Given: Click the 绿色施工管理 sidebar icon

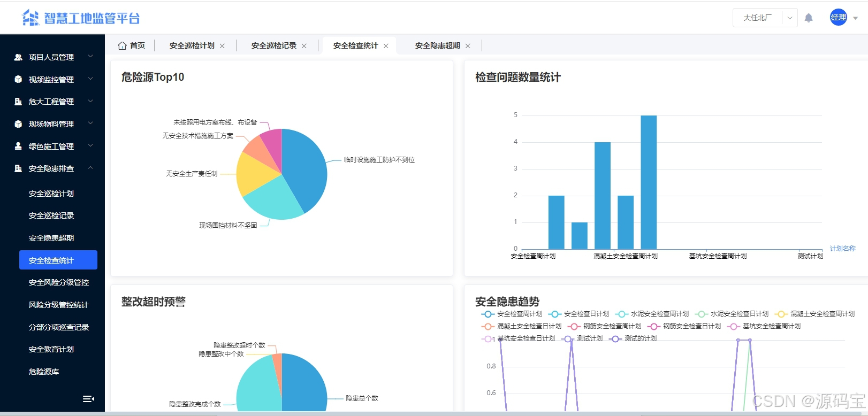Looking at the screenshot, I should [x=18, y=146].
